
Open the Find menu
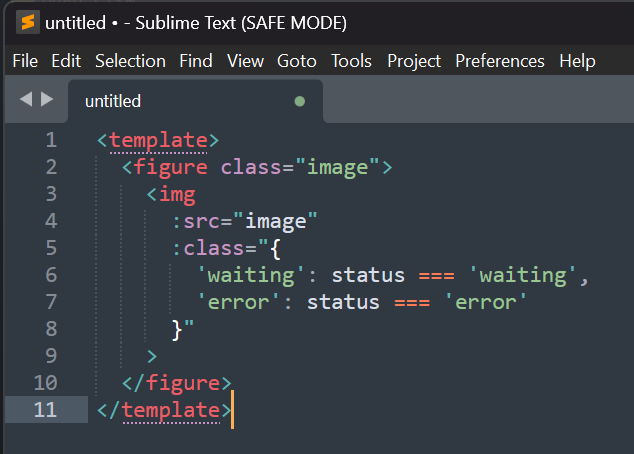tap(196, 61)
